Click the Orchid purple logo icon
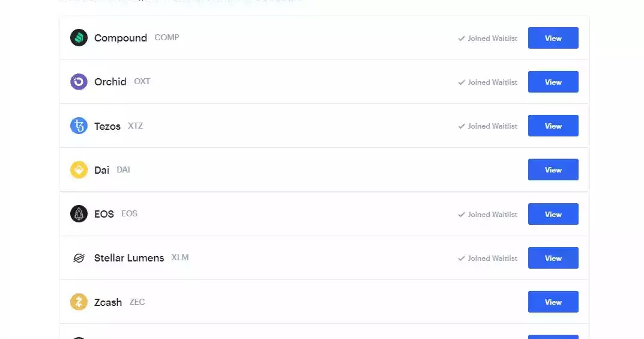Image resolution: width=644 pixels, height=339 pixels. pos(79,82)
